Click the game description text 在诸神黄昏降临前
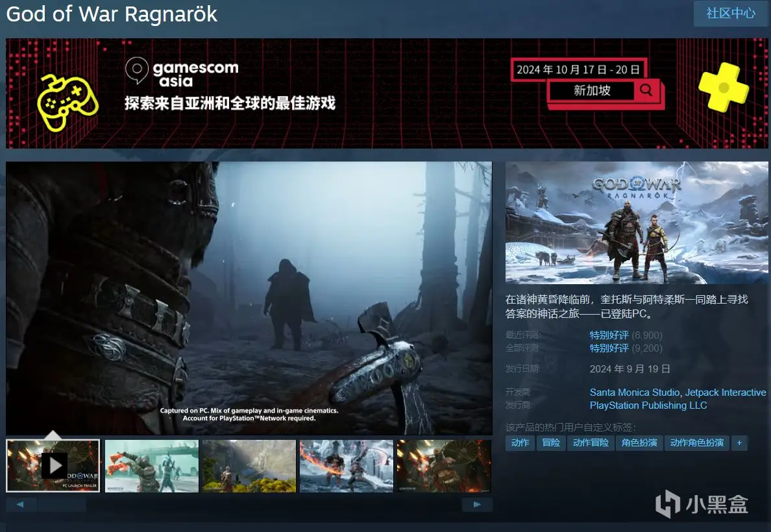 626,306
